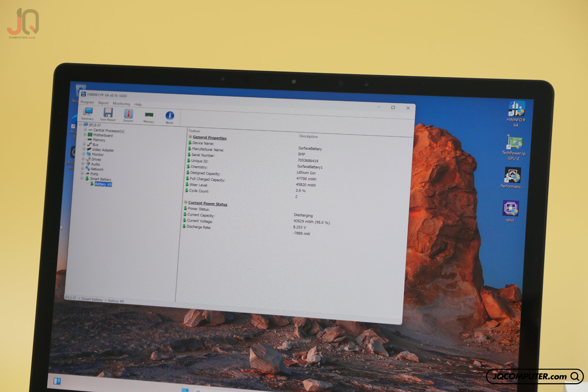Click the HWiNFO title bar app icon
588x392 pixels.
point(83,94)
